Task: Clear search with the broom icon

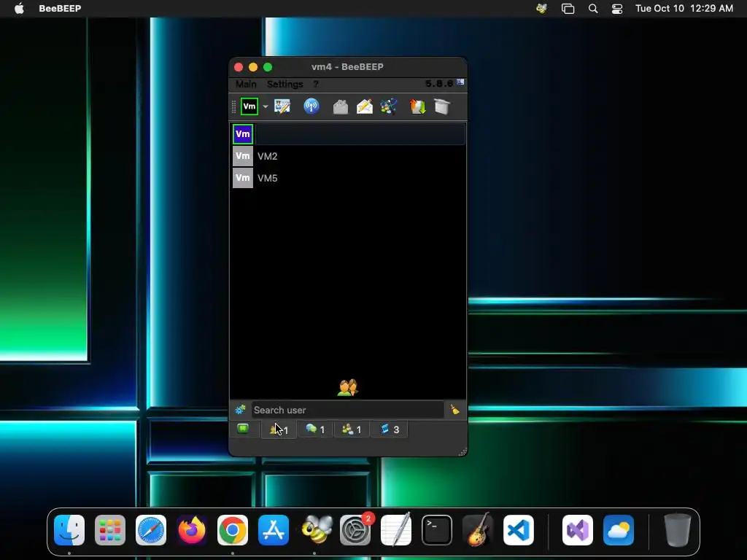Action: tap(455, 410)
